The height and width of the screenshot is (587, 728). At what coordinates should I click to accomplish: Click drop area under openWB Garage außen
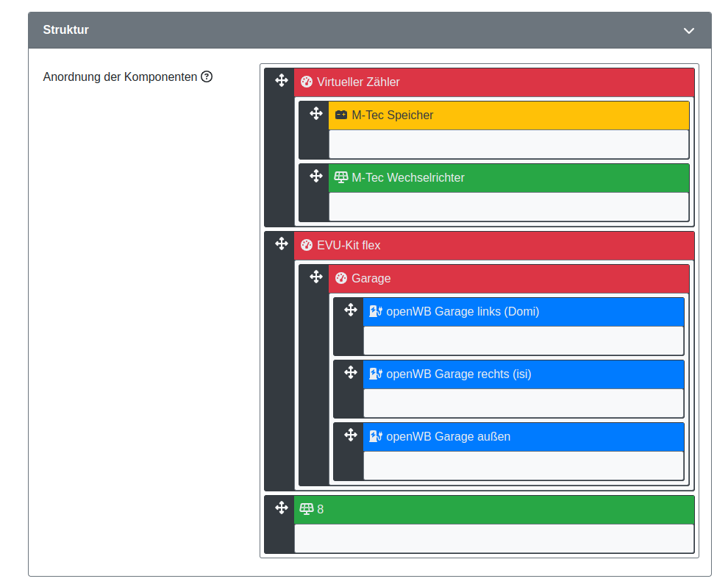(524, 466)
